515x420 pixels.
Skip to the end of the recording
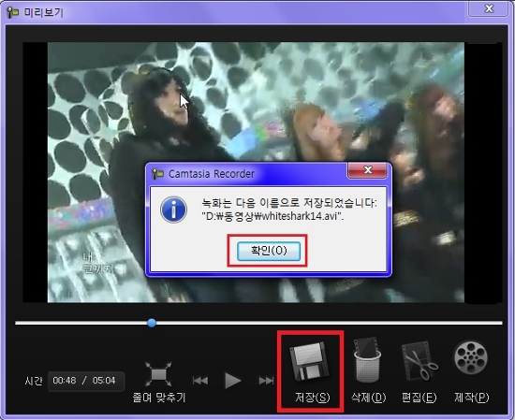(266, 381)
